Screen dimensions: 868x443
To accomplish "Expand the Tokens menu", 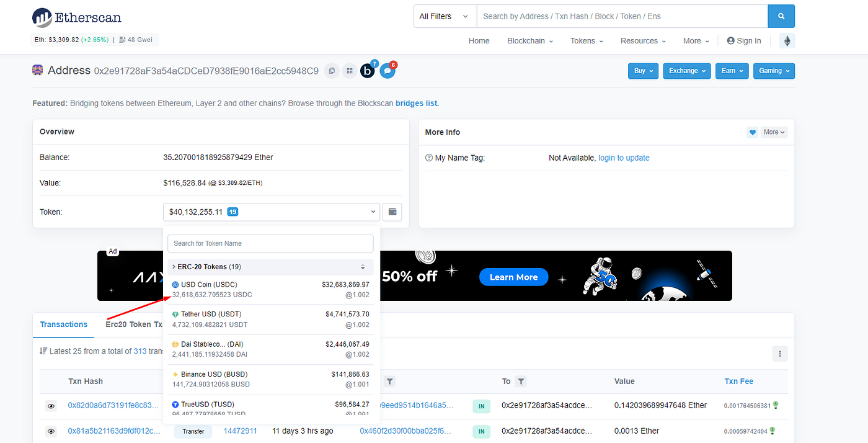I will pos(587,41).
